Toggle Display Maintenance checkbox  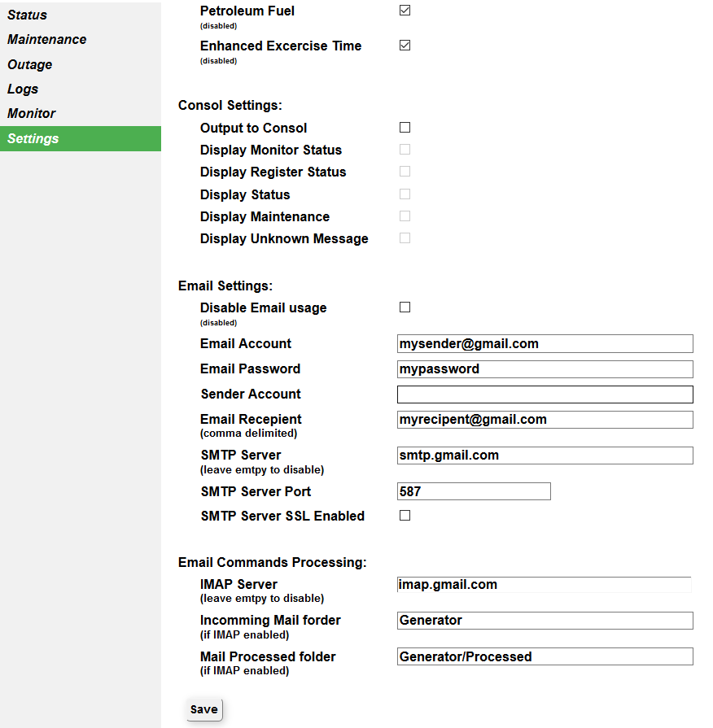405,216
